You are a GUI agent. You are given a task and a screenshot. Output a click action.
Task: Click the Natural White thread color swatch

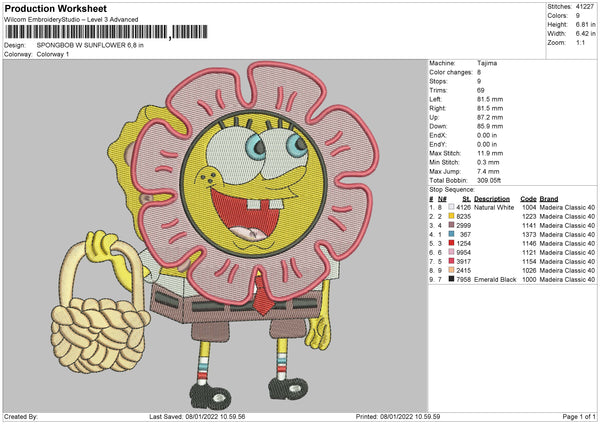[x=452, y=207]
